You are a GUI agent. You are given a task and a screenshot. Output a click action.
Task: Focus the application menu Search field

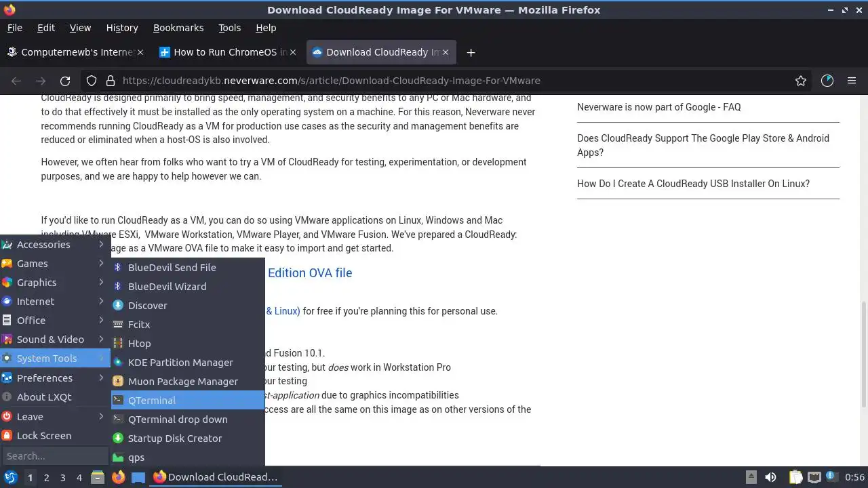point(55,455)
